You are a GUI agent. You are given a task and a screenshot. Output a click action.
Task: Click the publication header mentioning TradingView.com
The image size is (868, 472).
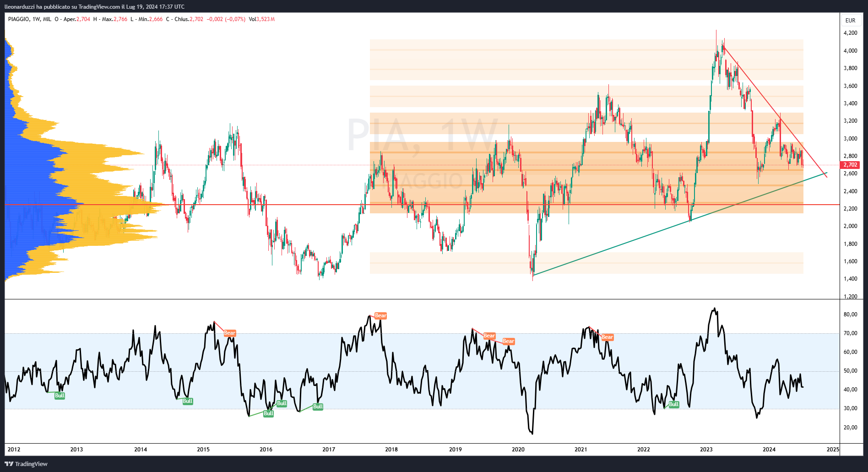(x=95, y=6)
